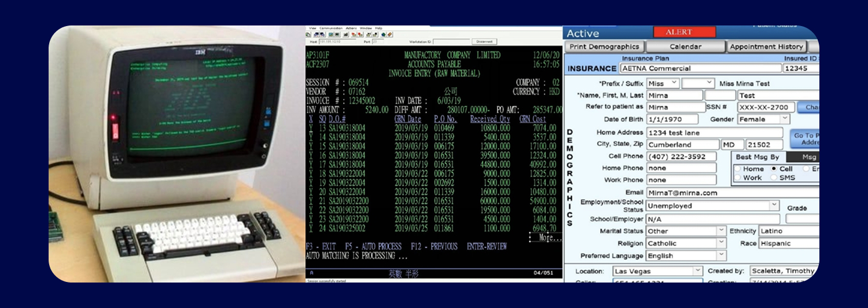Click the Host address field in terminal

[x=337, y=41]
